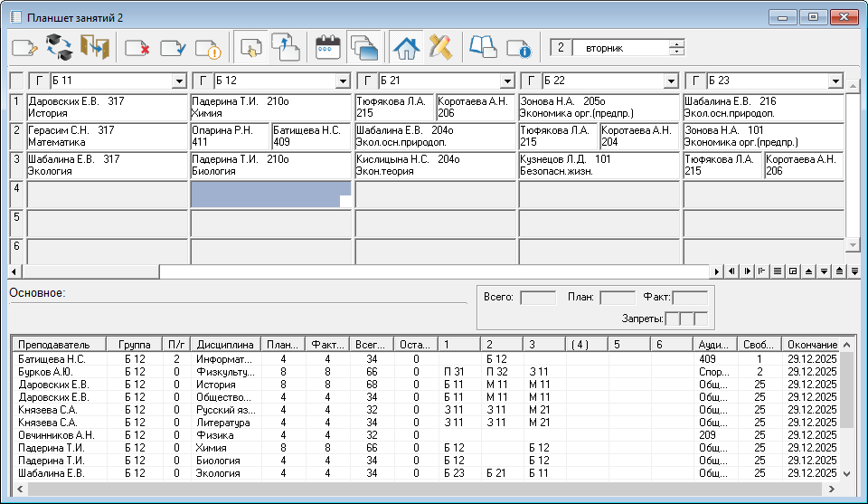This screenshot has width=868, height=504.
Task: Click the house home icon
Action: (406, 48)
